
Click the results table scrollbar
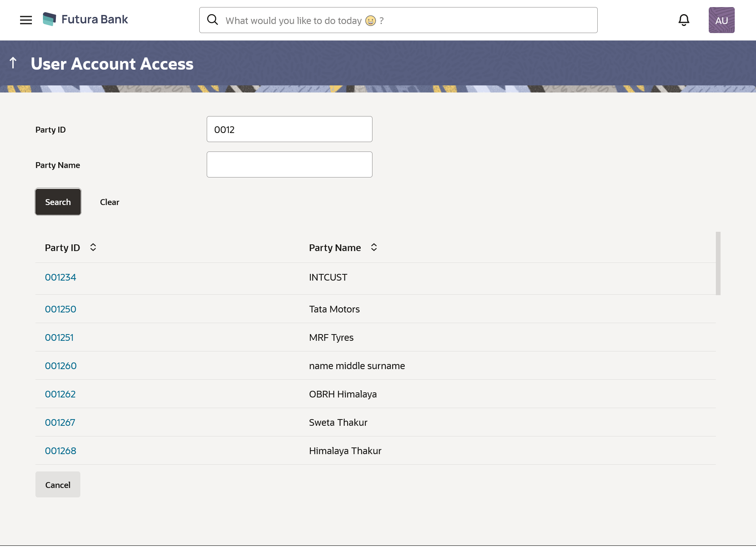718,263
